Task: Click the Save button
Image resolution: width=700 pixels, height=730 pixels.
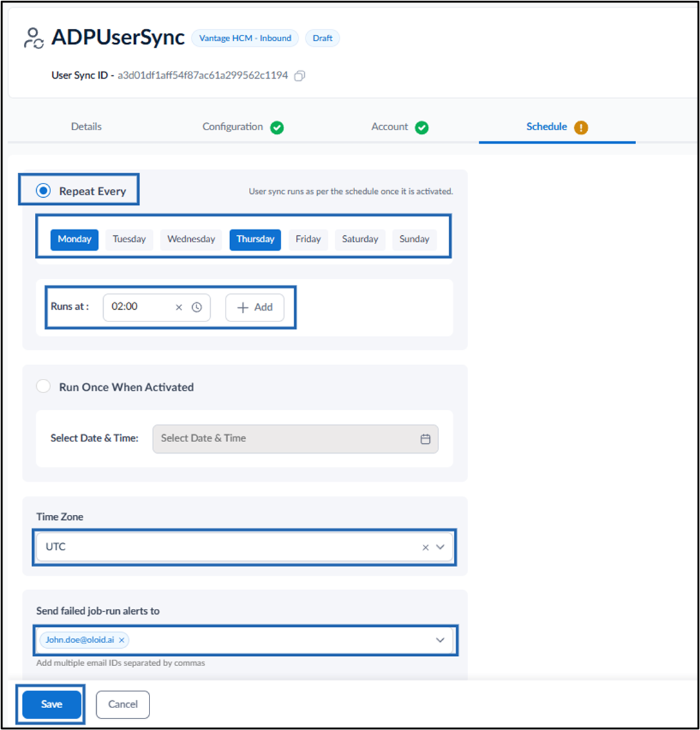Action: 52,704
